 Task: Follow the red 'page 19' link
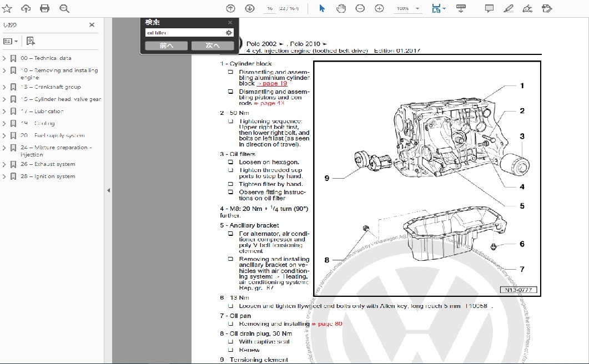[x=273, y=83]
